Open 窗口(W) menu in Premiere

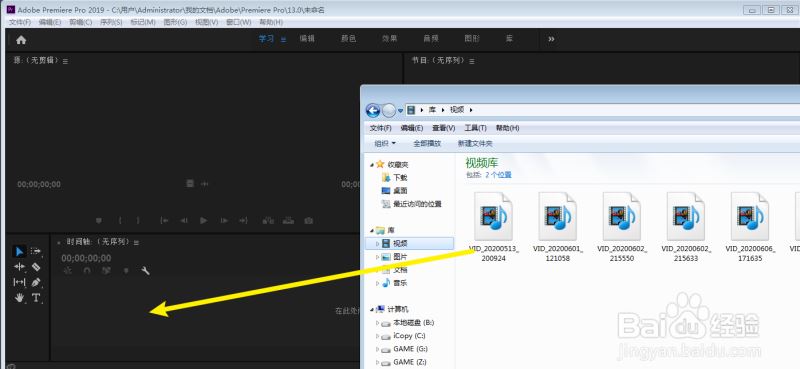[x=239, y=22]
